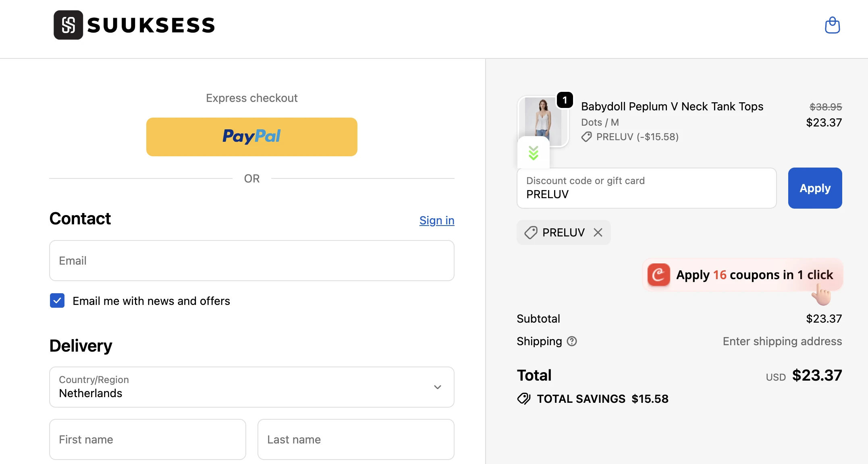Click the First name field

click(x=147, y=439)
